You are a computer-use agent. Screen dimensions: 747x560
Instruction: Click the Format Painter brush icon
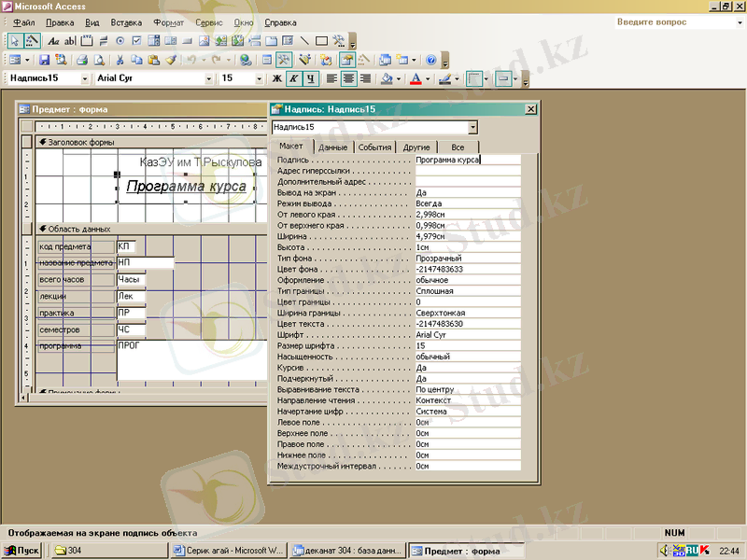coord(170,60)
